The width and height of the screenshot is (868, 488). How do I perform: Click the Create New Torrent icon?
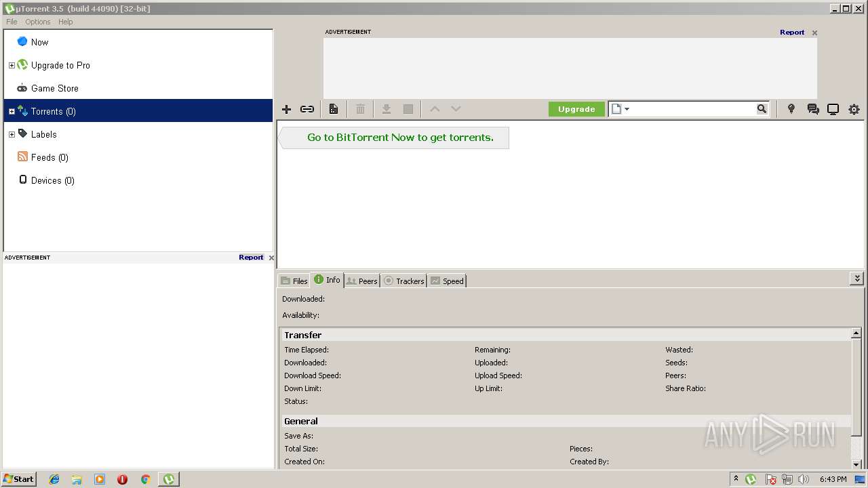click(x=334, y=109)
